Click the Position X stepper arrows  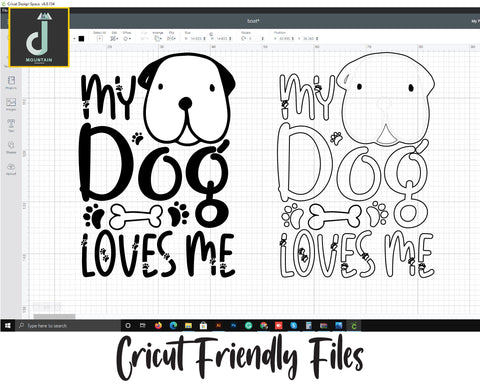pyautogui.click(x=293, y=39)
